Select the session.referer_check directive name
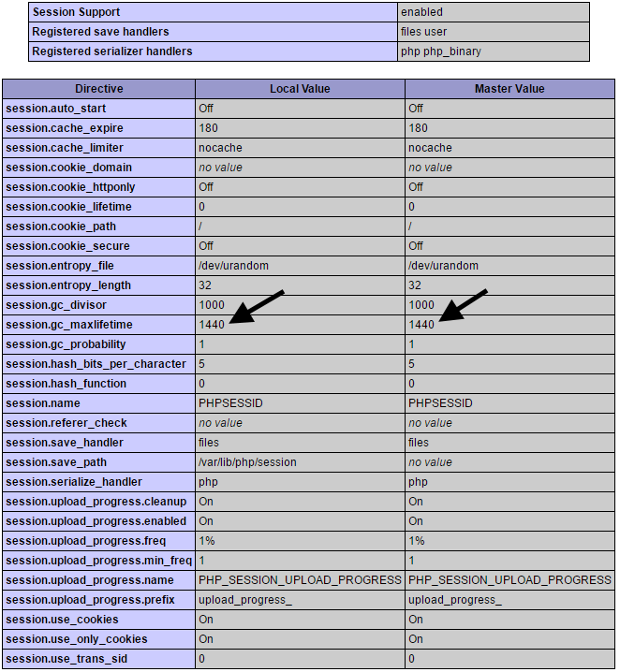Screen dimensions: 620x672 tap(66, 423)
